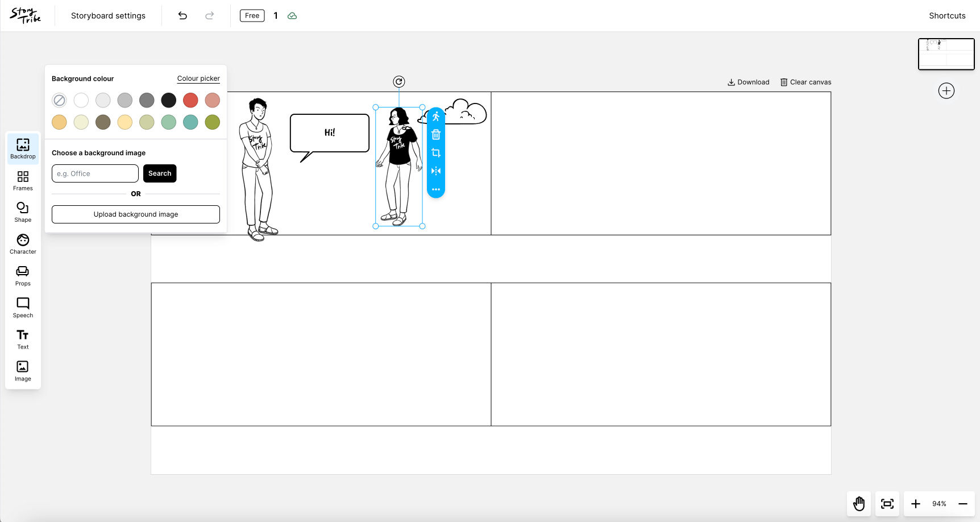Click the Undo arrow
980x522 pixels.
coord(182,15)
